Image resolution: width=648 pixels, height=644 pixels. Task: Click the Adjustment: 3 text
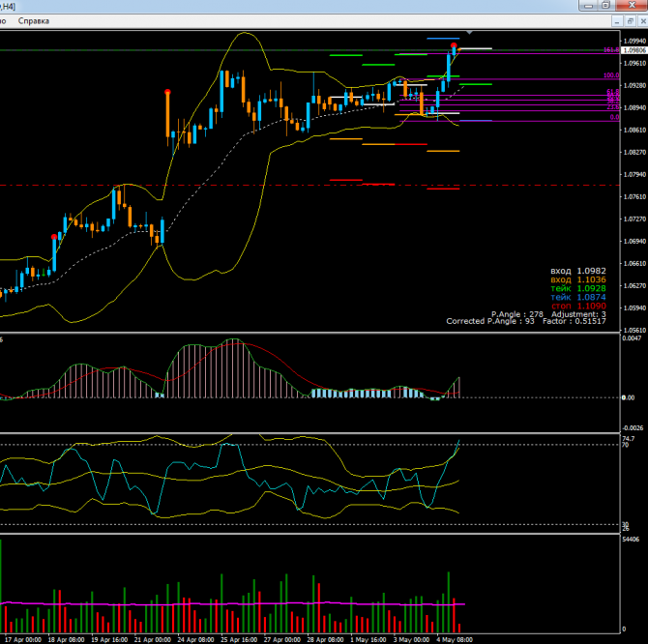578,314
